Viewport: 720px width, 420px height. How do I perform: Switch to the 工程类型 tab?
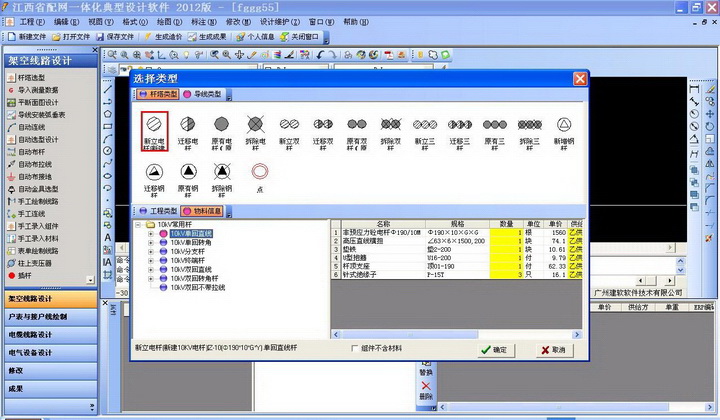tap(158, 211)
